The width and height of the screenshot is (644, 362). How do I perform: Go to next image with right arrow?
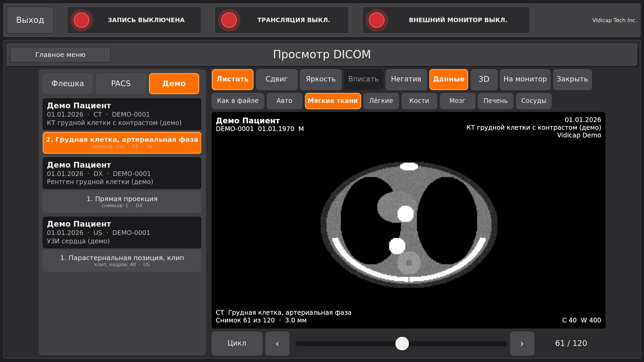point(522,344)
